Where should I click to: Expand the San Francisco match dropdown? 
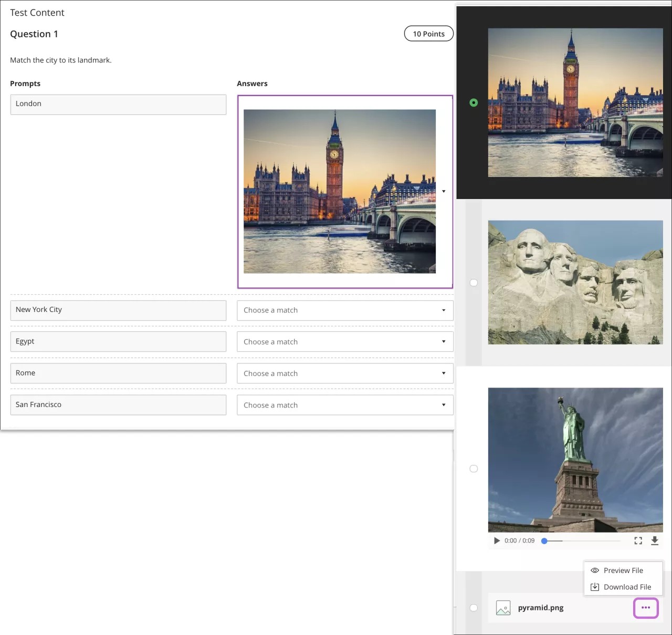click(x=344, y=405)
